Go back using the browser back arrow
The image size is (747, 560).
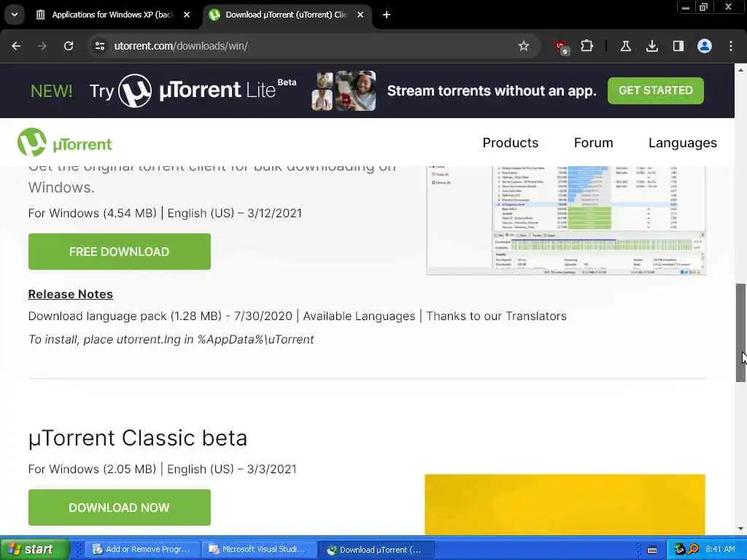pyautogui.click(x=16, y=46)
